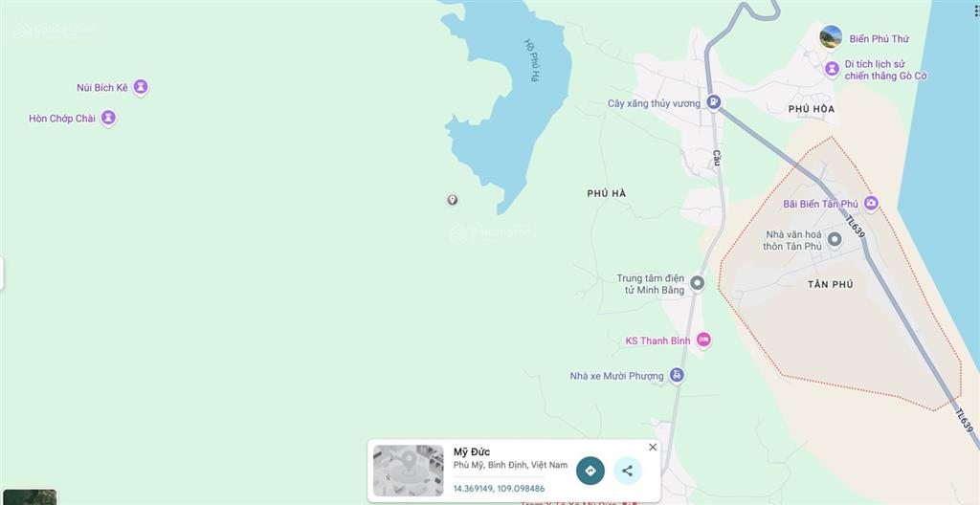This screenshot has height=505, width=980.
Task: Expand the collapsed side panel handle
Action: 2,274
